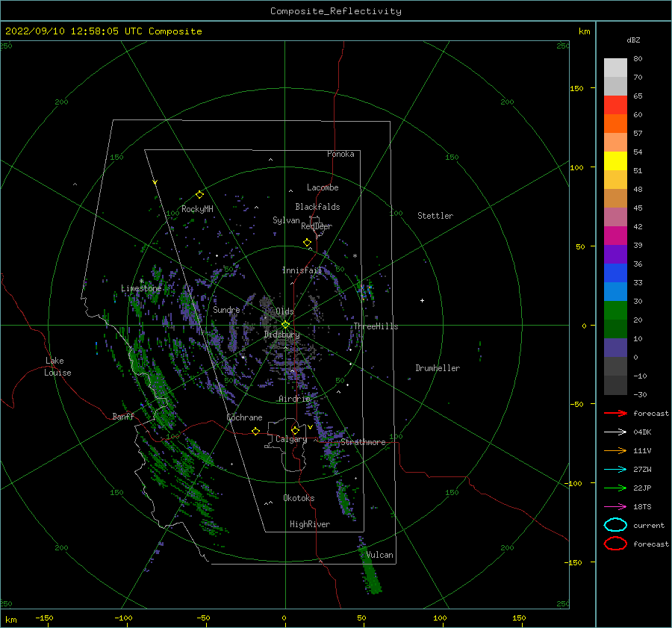Click the Stettler label

pyautogui.click(x=435, y=216)
